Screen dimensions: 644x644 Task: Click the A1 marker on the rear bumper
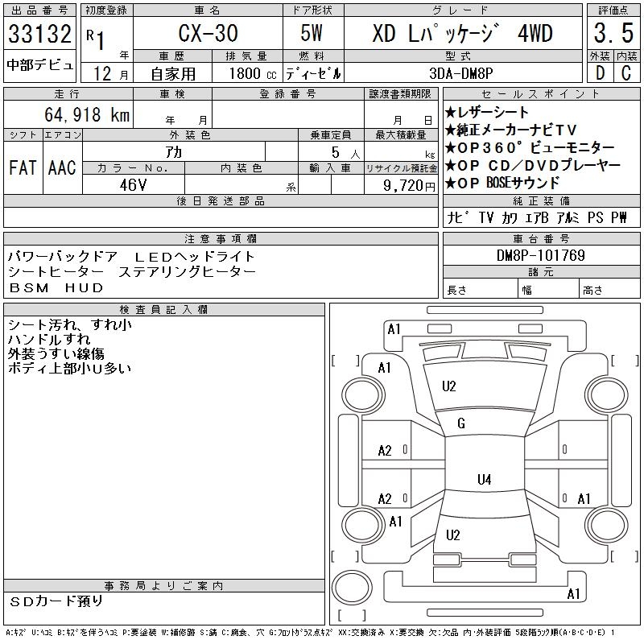(573, 594)
